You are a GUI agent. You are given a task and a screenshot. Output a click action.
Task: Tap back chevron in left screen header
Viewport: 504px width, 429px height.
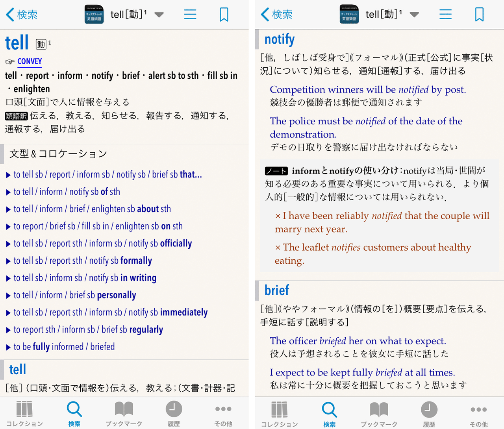pos(10,15)
